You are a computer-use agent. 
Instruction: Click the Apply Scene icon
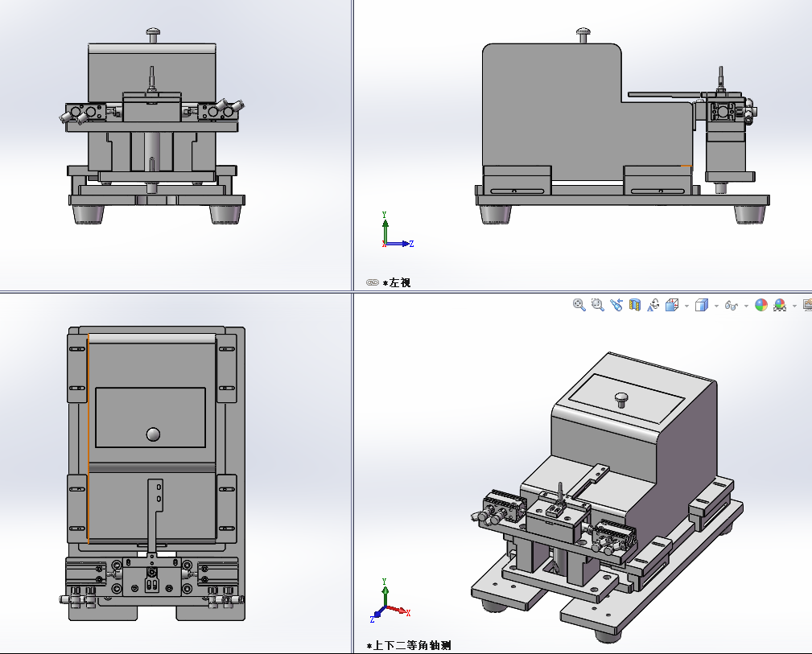780,305
